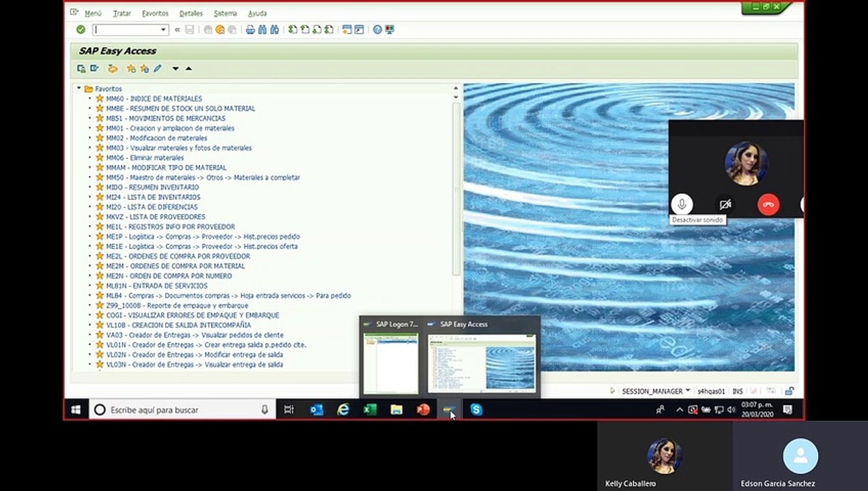868x491 pixels.
Task: Click the Last Page navigation icon
Action: [x=329, y=29]
